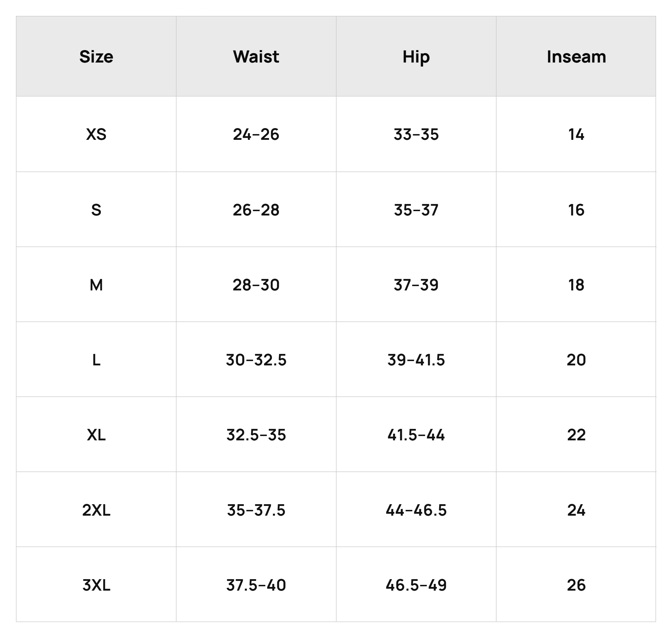Click the 44–46.5 hip cell

point(416,510)
